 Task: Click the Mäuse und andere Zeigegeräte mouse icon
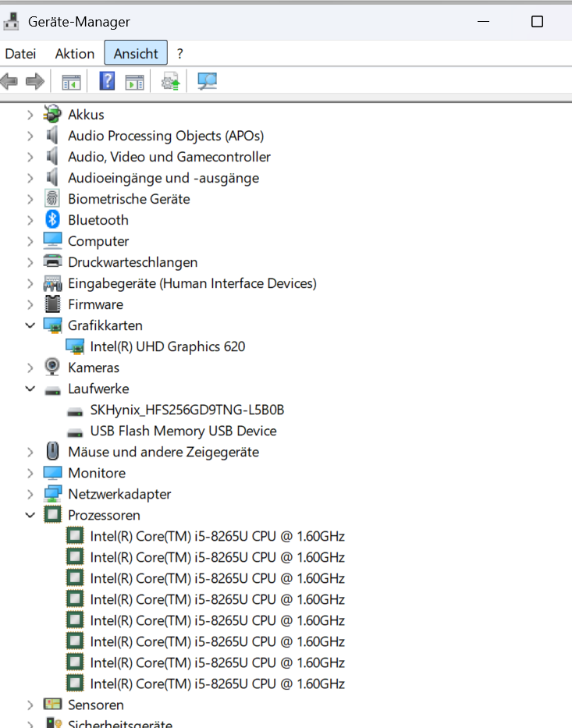52,451
